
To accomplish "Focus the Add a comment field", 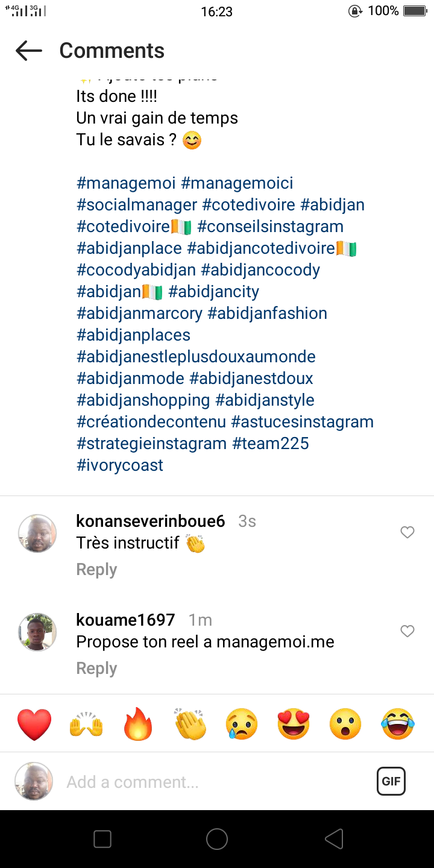I will 211,782.
